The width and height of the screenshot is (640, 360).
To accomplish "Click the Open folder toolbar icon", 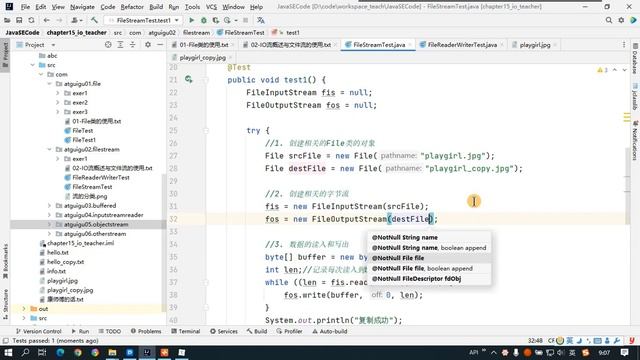I will point(7,20).
